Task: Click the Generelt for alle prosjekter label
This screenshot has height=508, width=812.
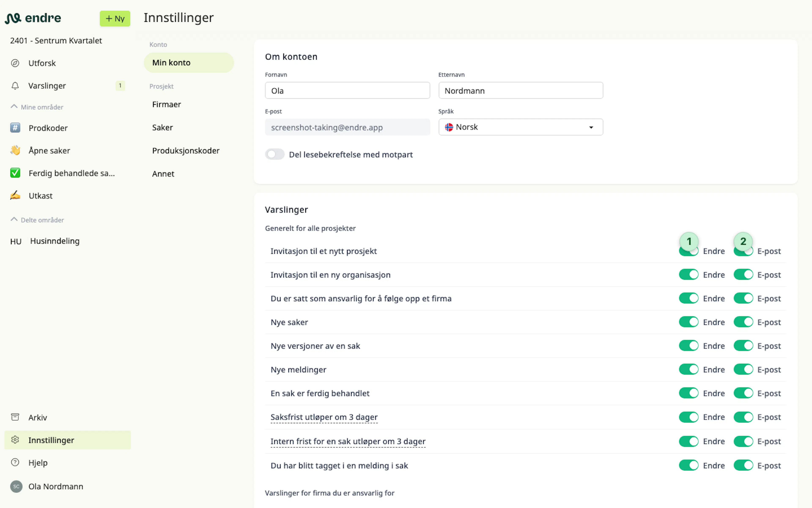Action: (310, 228)
